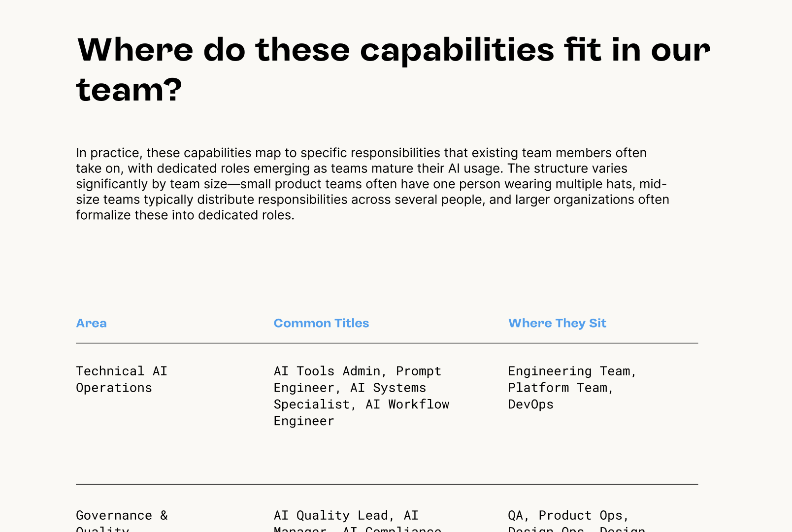Click the divider line below table headers
Viewport: 792px width, 532px height.
(387, 343)
